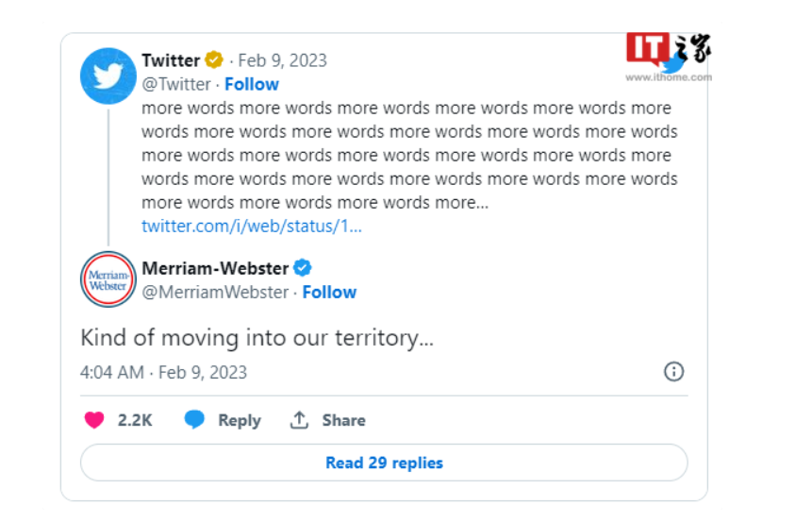The height and width of the screenshot is (522, 812).
Task: Follow the MerriamWebster account
Action: 329,292
